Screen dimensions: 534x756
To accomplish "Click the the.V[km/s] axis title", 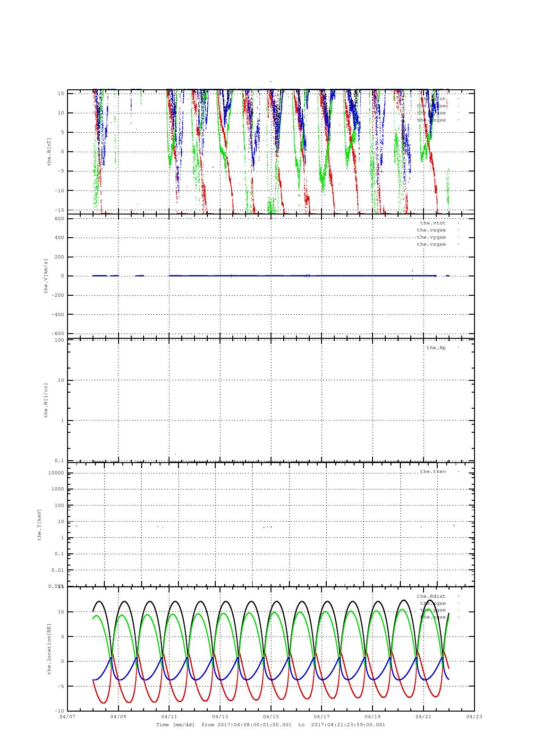I will click(x=46, y=276).
